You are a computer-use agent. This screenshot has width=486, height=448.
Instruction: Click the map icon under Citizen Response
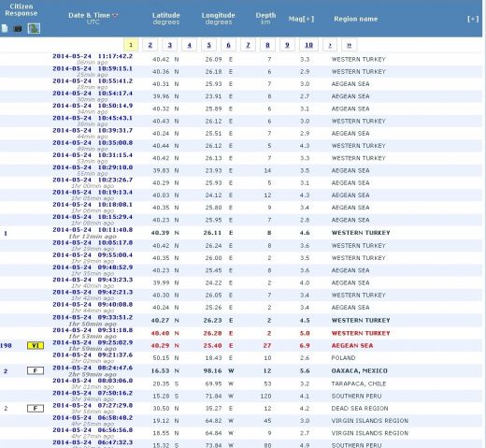(34, 29)
